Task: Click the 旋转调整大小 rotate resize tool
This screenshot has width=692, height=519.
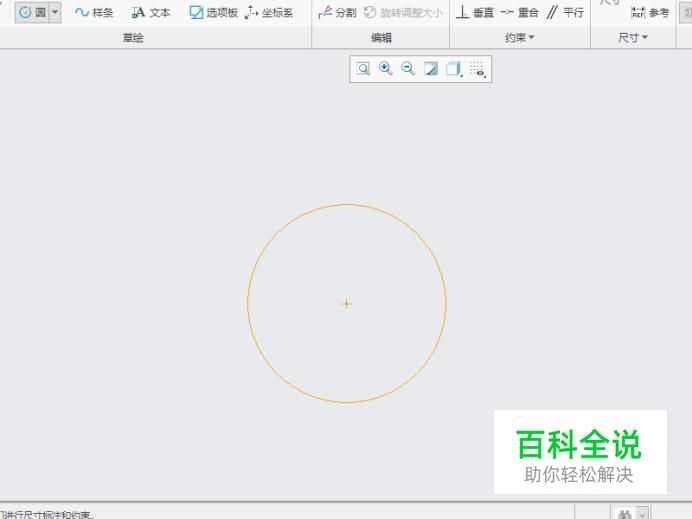Action: tap(403, 12)
